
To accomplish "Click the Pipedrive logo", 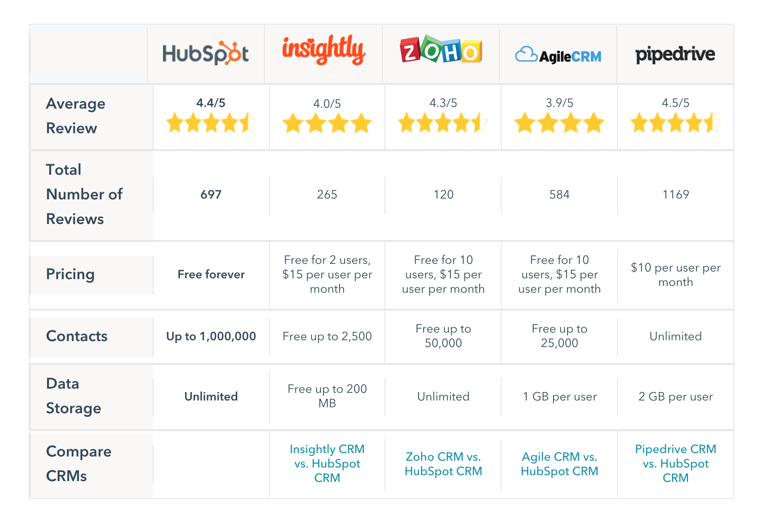I will (675, 55).
